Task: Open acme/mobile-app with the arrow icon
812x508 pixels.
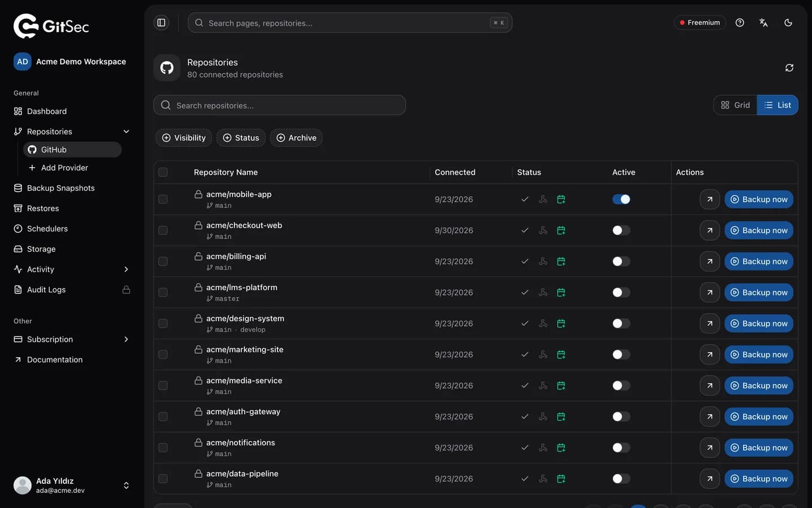Action: click(x=710, y=199)
